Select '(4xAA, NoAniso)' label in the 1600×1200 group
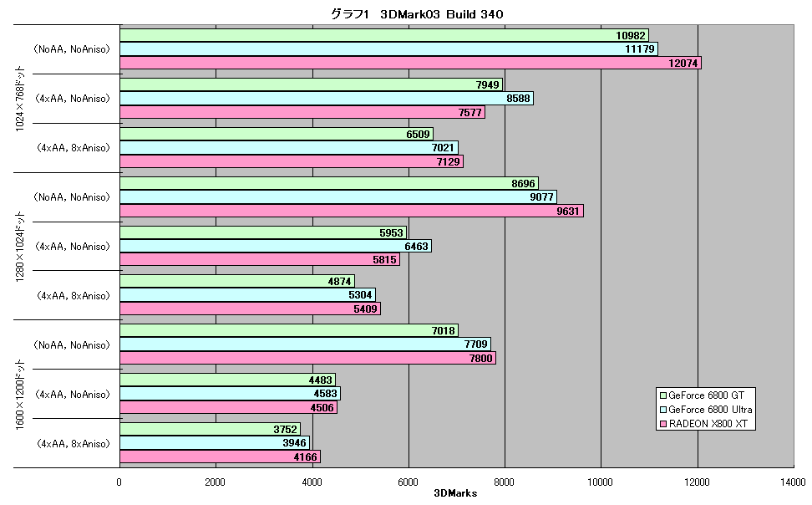The width and height of the screenshot is (812, 505). (73, 394)
